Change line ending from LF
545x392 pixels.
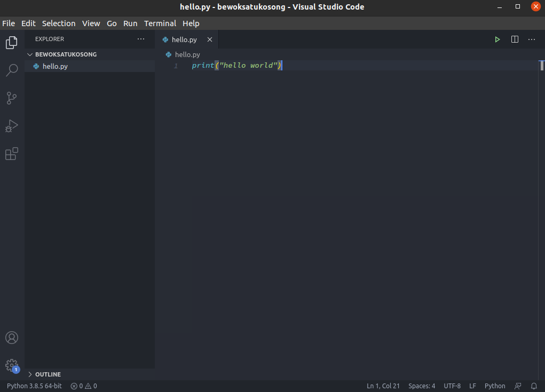472,386
